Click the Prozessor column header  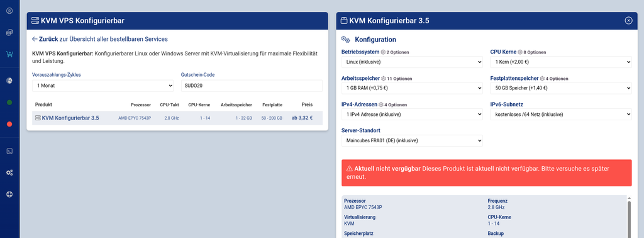(x=141, y=105)
